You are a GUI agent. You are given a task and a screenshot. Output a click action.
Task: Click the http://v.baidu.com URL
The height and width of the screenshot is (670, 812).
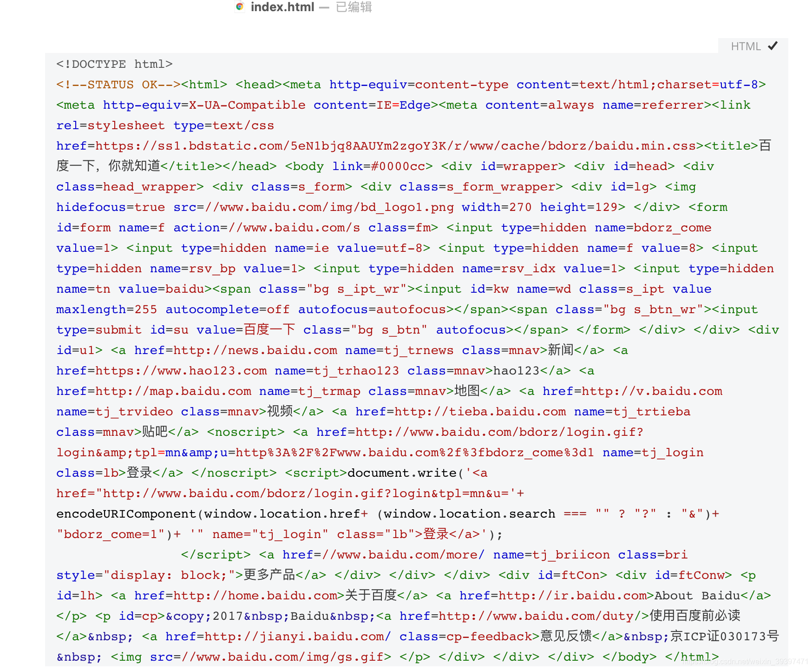pyautogui.click(x=652, y=391)
